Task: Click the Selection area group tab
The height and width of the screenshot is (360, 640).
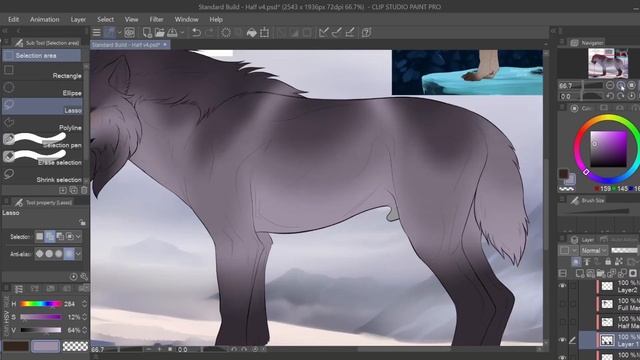Action: [42, 56]
